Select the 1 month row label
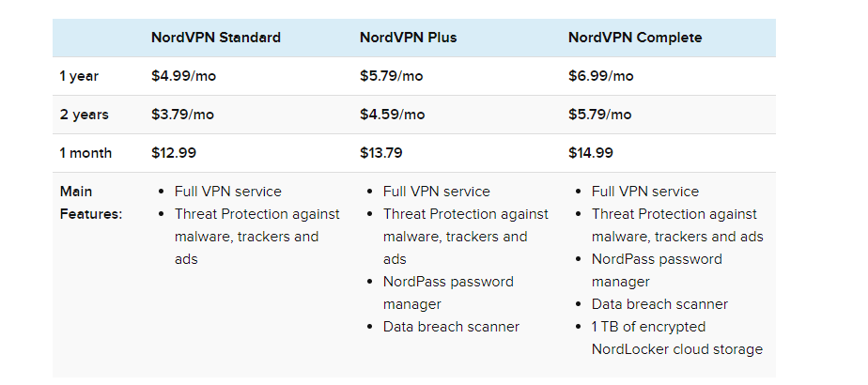 [85, 152]
